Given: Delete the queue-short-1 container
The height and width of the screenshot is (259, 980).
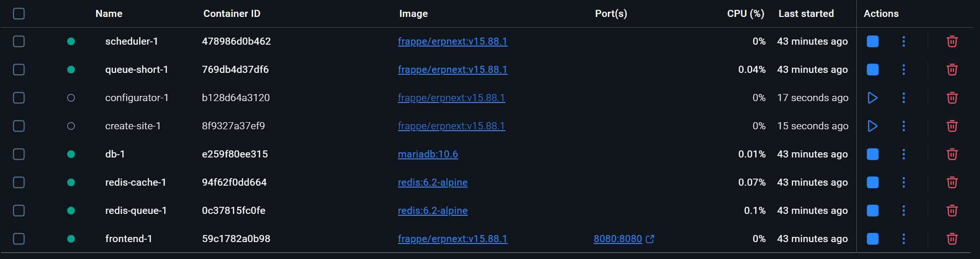Looking at the screenshot, I should [952, 70].
